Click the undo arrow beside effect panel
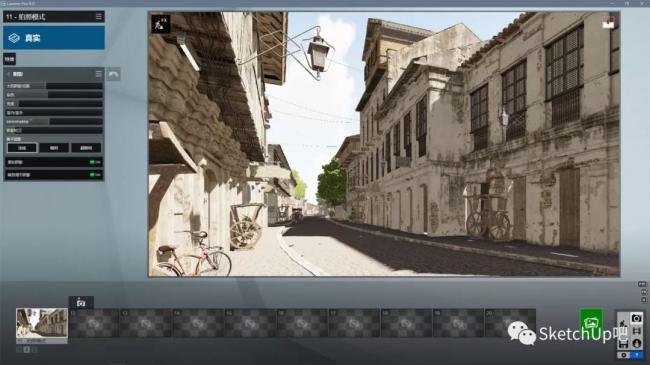 [x=113, y=74]
